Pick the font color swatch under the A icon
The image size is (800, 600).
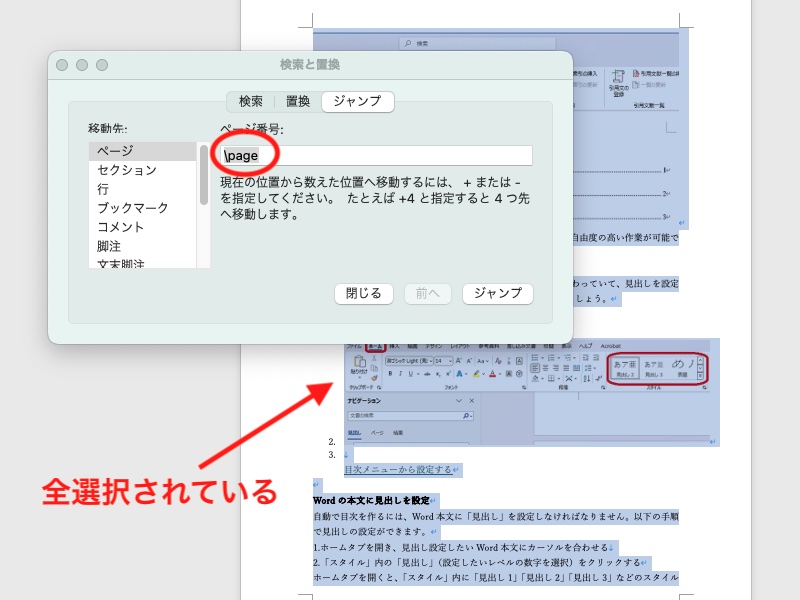tap(494, 372)
